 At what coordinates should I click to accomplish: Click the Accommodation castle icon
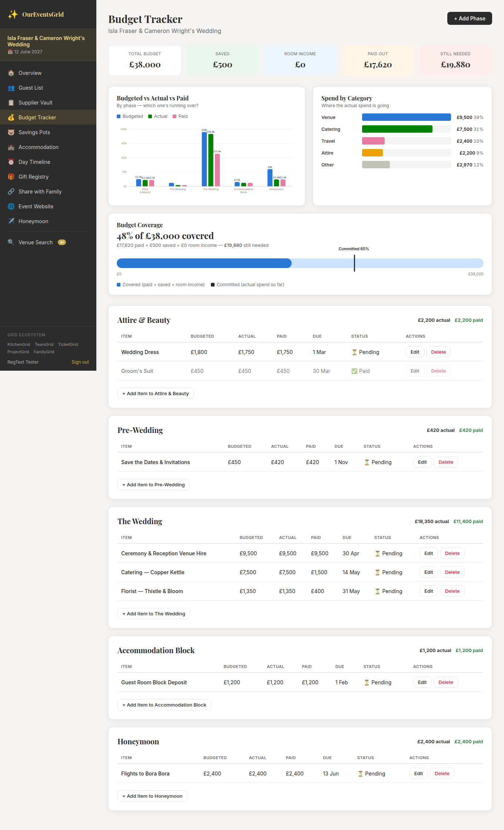11,147
